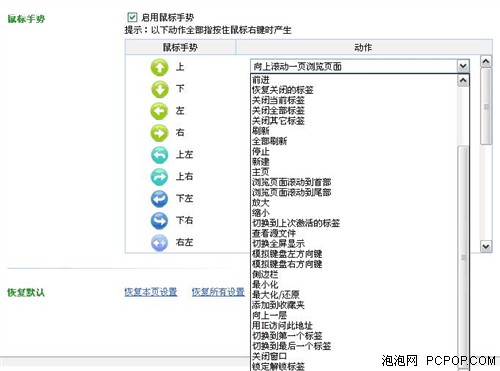The width and height of the screenshot is (500, 371).
Task: Choose 新建 option in the list
Action: click(x=261, y=162)
